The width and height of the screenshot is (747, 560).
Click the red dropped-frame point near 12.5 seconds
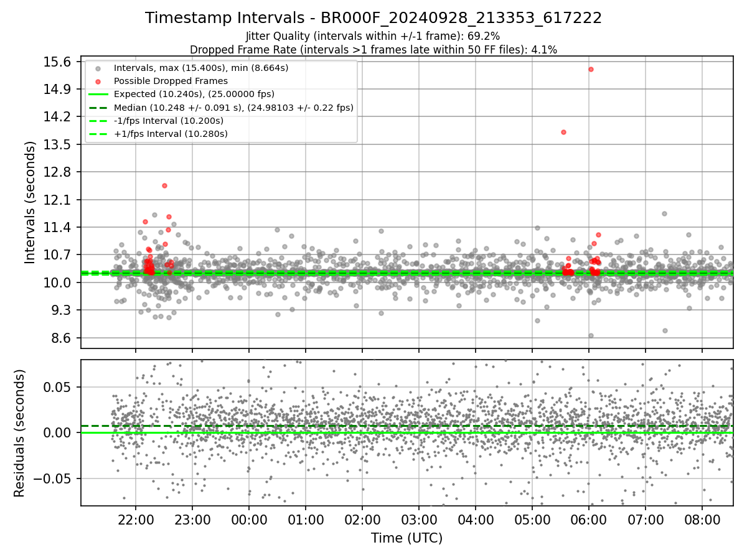tap(164, 185)
